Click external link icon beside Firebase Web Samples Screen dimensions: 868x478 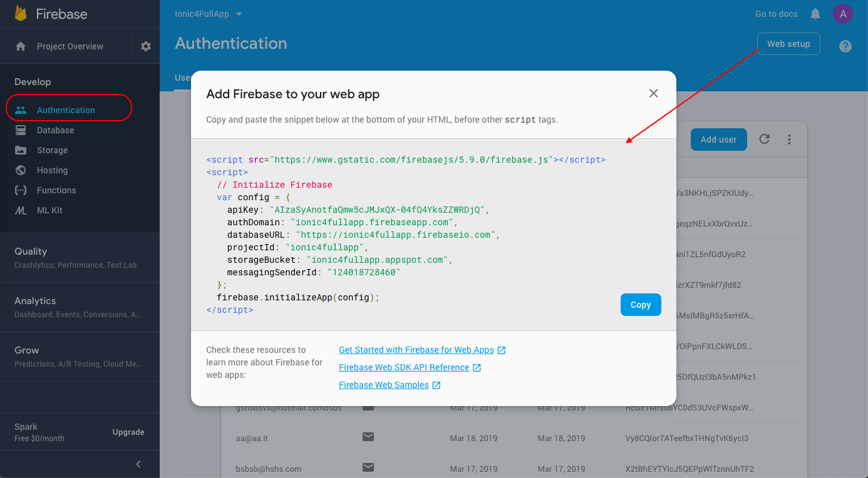tap(437, 385)
